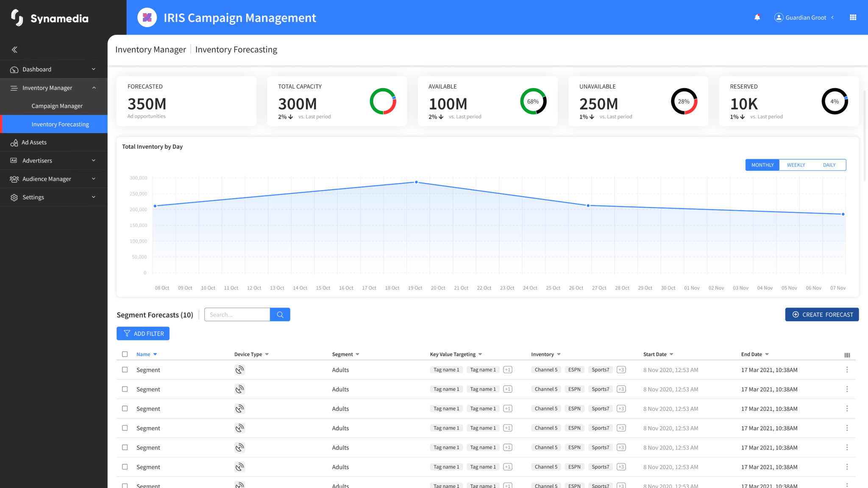Viewport: 868px width, 488px height.
Task: Open the apps grid menu
Action: click(x=853, y=17)
